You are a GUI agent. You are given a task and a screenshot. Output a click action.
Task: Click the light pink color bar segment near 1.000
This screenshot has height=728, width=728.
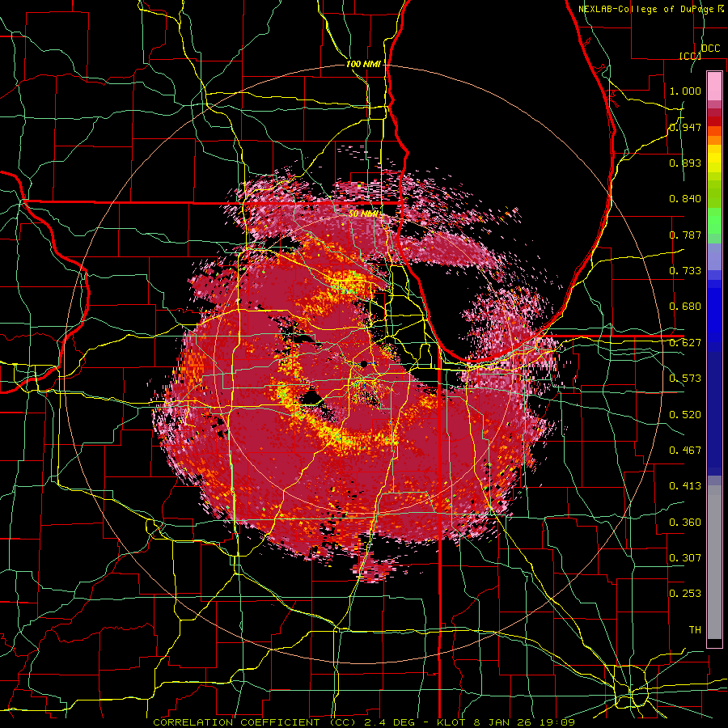pyautogui.click(x=714, y=86)
